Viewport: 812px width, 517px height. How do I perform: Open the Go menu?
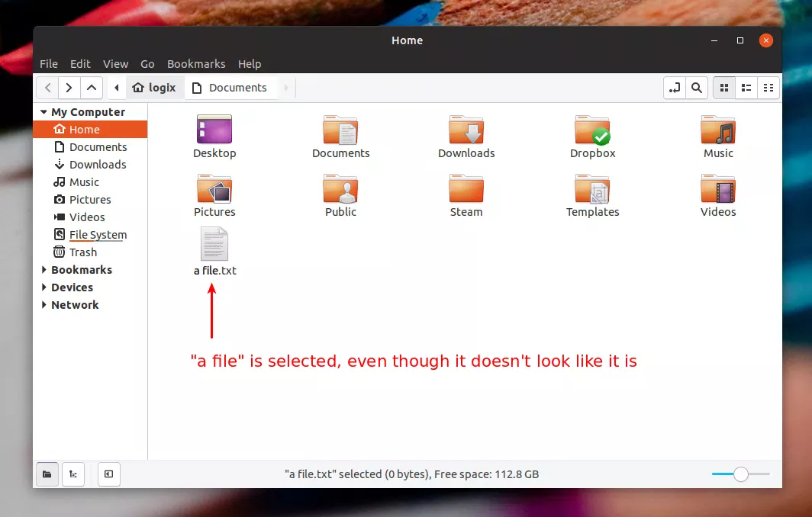tap(147, 64)
